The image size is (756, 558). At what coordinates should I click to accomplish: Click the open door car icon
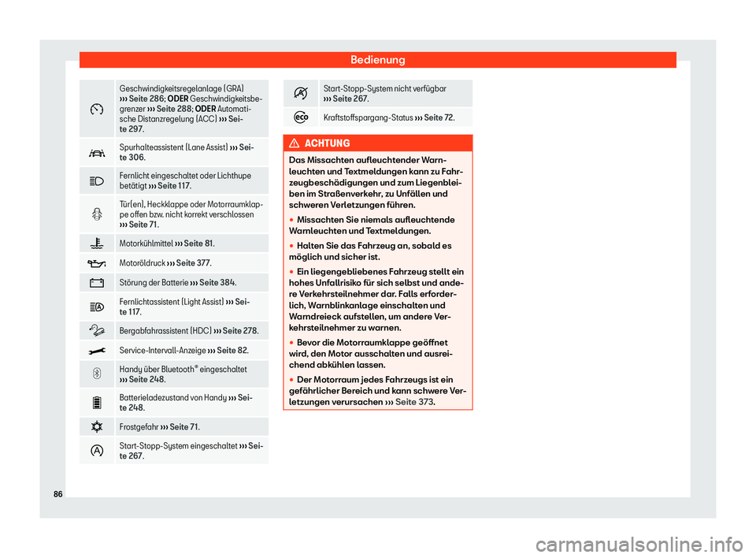(x=97, y=214)
